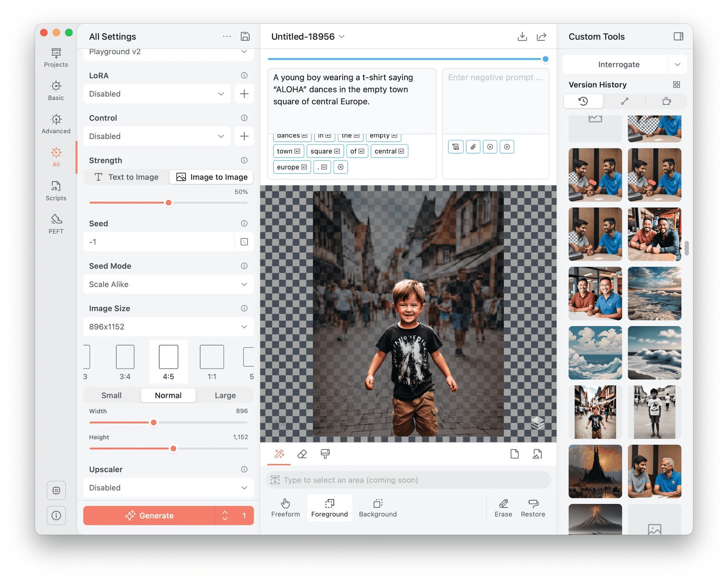Screen dimensions: 728x581
Task: Collapse the Custom Tools side panel
Action: pos(678,36)
